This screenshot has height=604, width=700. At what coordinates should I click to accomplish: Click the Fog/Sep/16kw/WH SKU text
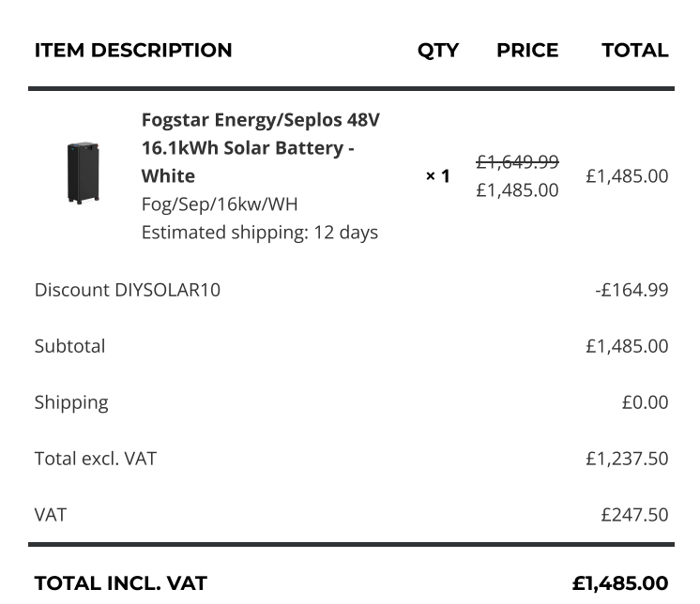click(x=220, y=204)
